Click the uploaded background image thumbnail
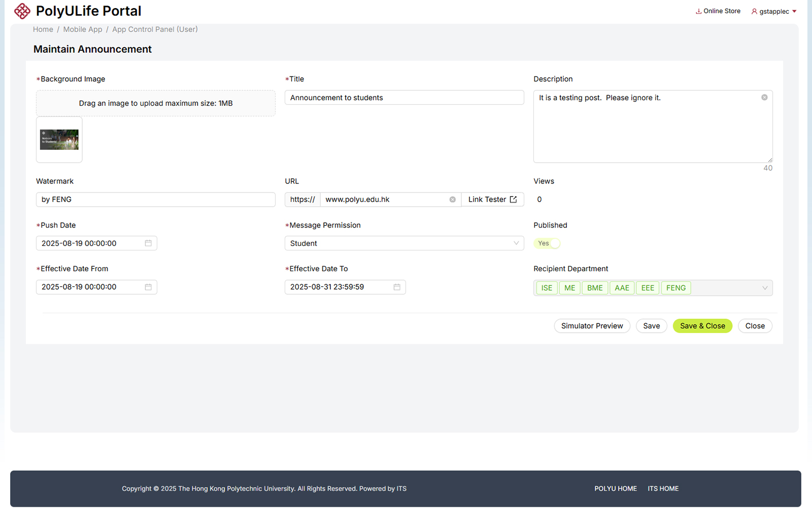Image resolution: width=812 pixels, height=508 pixels. tap(59, 140)
